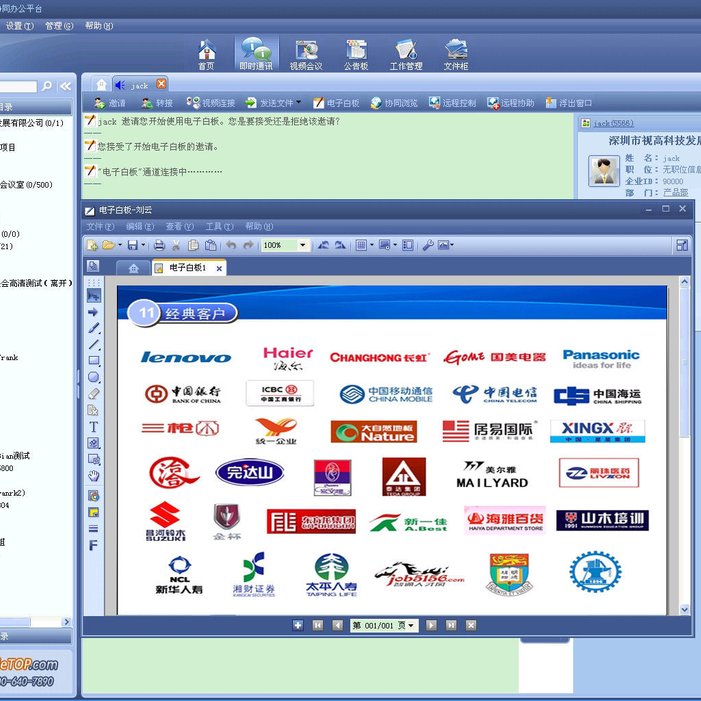Open the 管理 menu in the main menu bar
Viewport: 701px width, 701px height.
tap(59, 26)
